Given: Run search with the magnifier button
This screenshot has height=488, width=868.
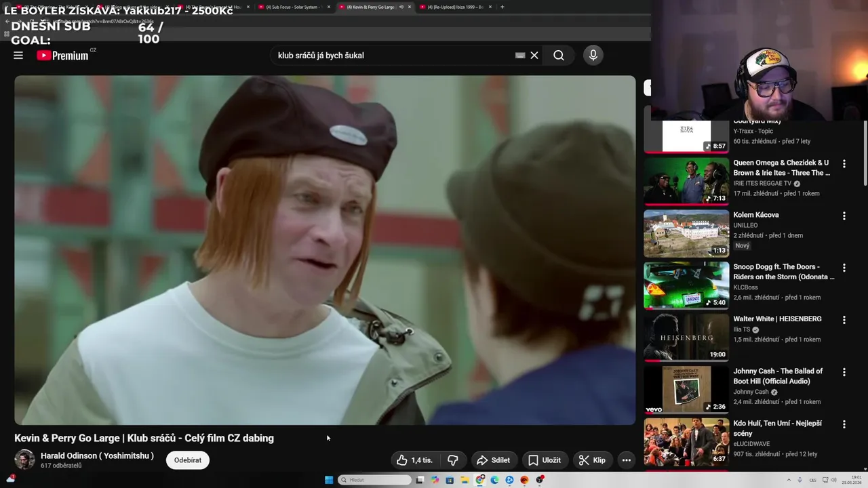Looking at the screenshot, I should coord(559,56).
